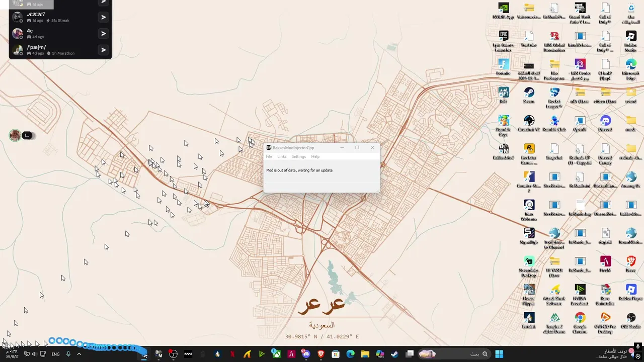This screenshot has width=644, height=362.
Task: Select the Terraini desktop icon
Action: click(x=529, y=321)
